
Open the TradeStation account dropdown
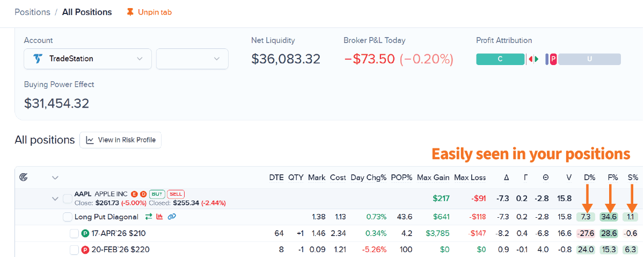87,59
